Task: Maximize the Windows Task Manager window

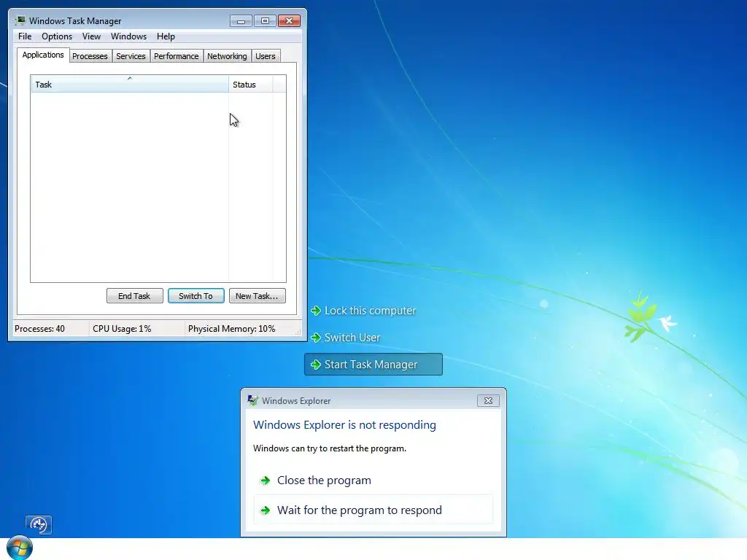Action: [x=265, y=21]
